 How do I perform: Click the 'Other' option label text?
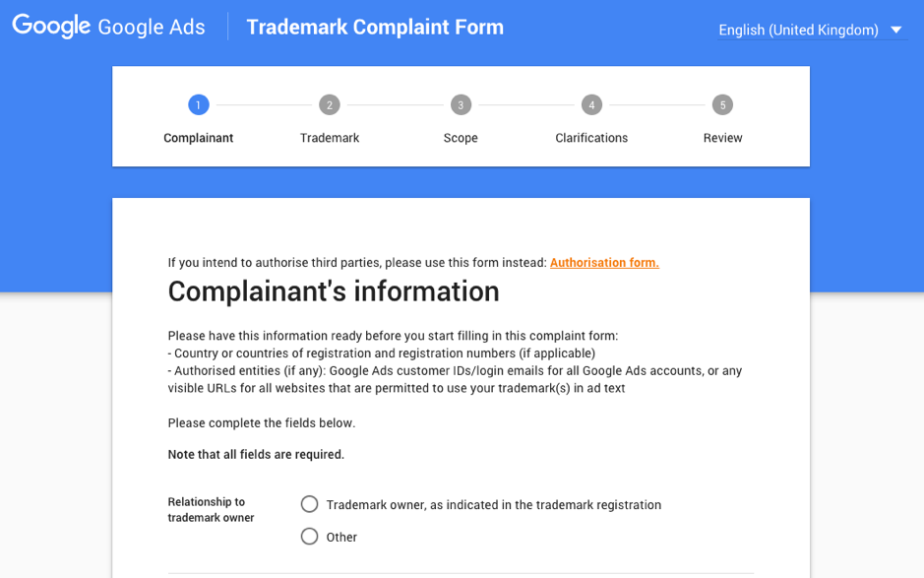pos(341,538)
